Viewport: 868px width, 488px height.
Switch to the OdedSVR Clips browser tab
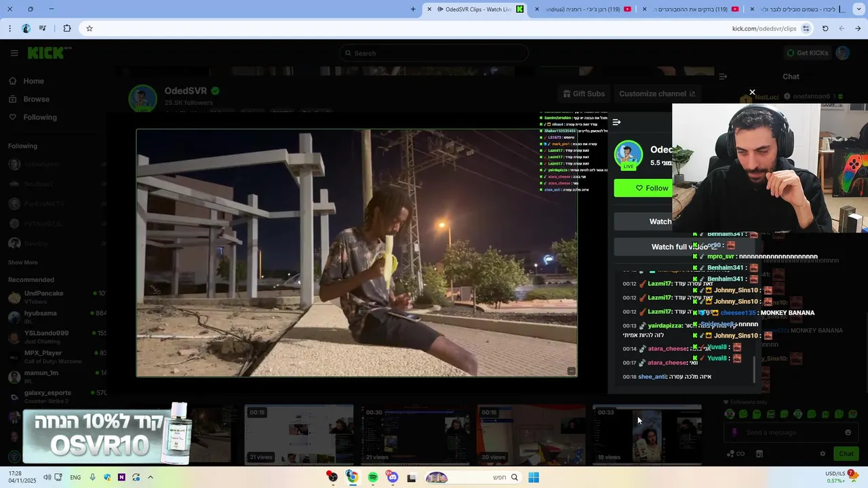pos(475,9)
